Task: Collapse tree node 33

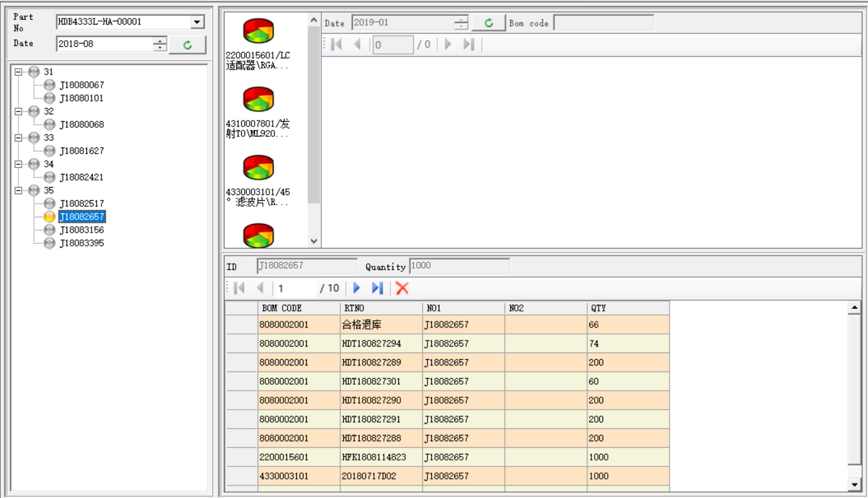Action: click(x=18, y=138)
